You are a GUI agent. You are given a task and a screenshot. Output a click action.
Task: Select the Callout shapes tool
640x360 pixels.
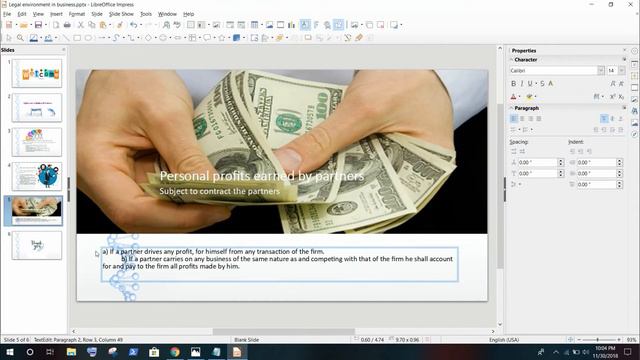pyautogui.click(x=207, y=38)
